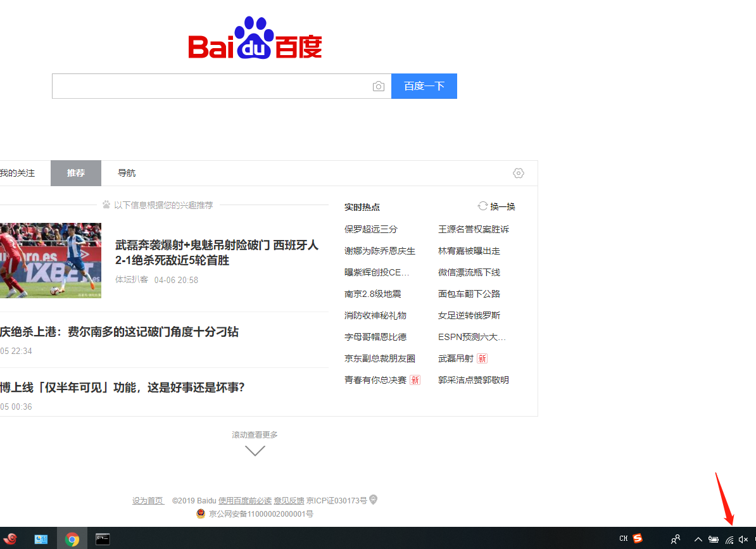Image resolution: width=756 pixels, height=549 pixels.
Task: Click the 实时热点 heading
Action: (362, 207)
